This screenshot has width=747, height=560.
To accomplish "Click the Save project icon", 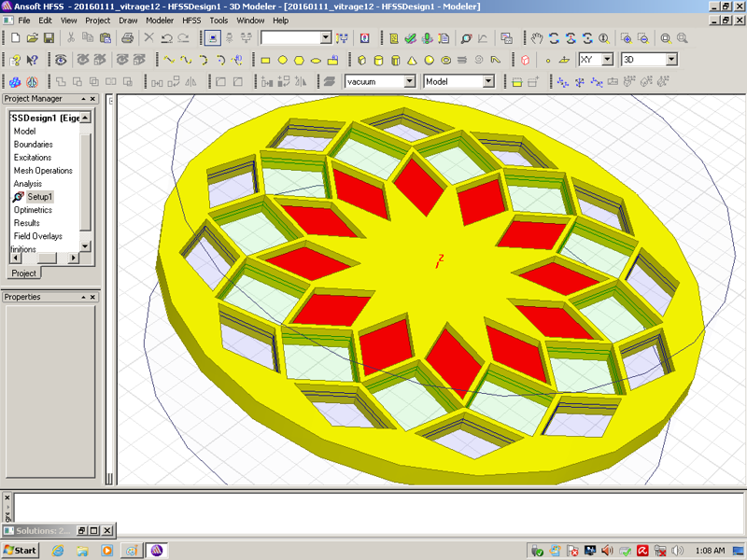I will click(x=49, y=38).
